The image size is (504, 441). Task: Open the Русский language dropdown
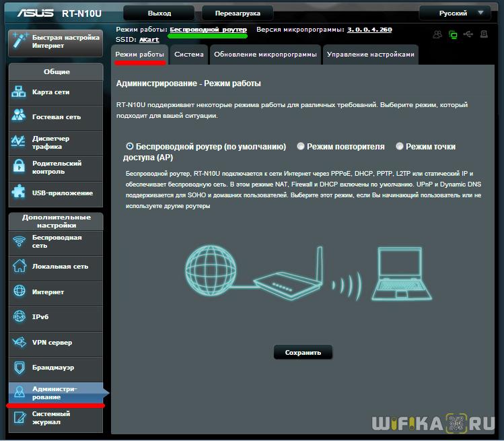pos(455,13)
